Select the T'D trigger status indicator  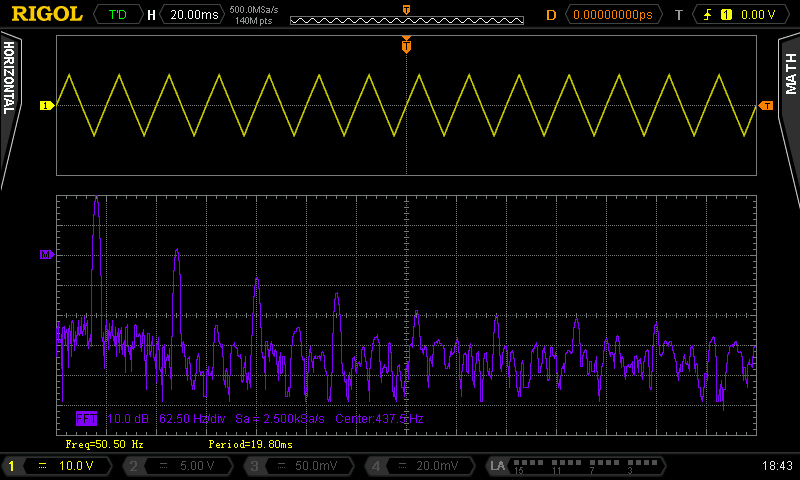point(118,14)
